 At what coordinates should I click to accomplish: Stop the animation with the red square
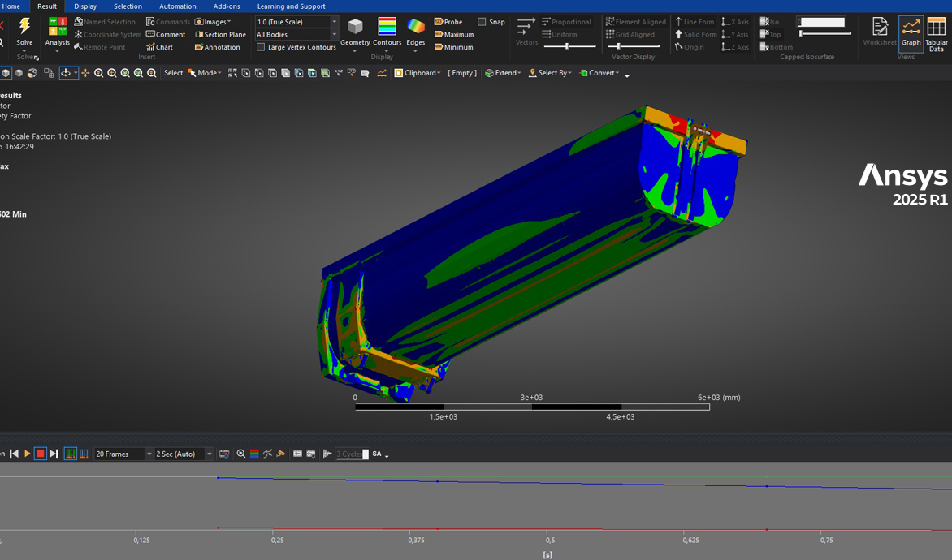click(x=40, y=454)
